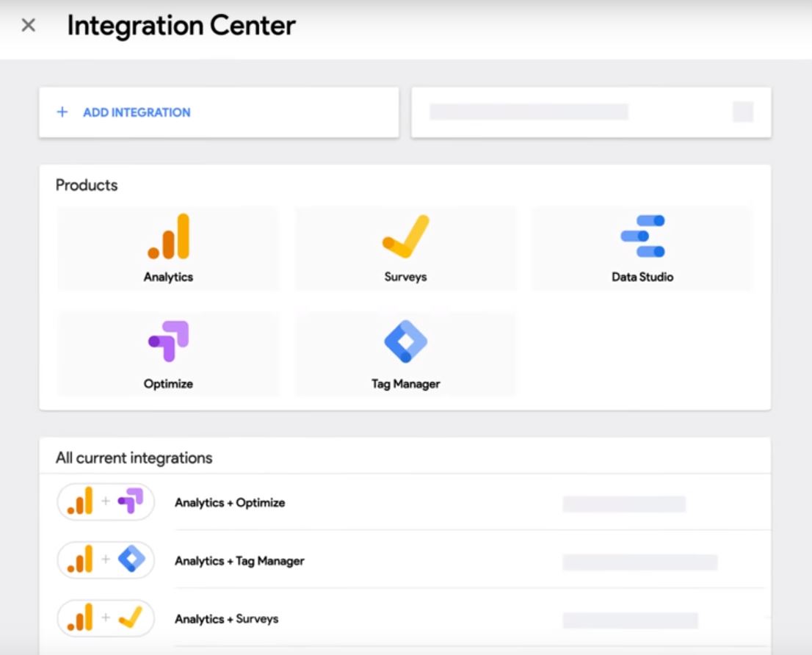Image resolution: width=812 pixels, height=655 pixels.
Task: Select the Analytics product icon
Action: coord(168,236)
